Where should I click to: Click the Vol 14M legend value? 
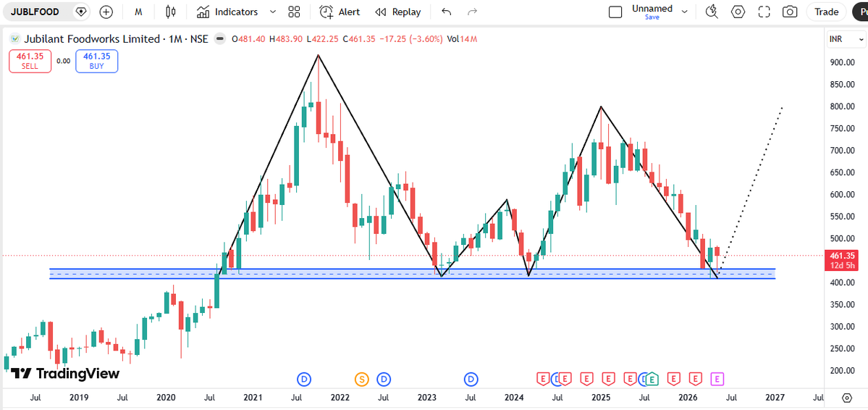point(462,39)
